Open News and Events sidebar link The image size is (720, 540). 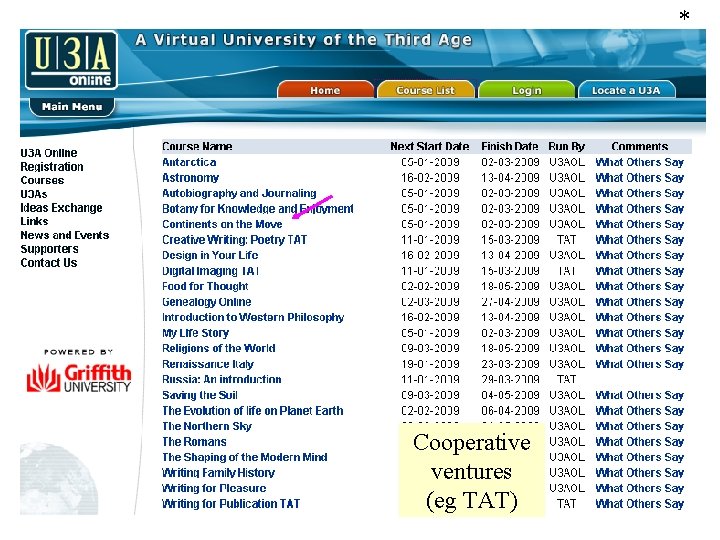(65, 235)
